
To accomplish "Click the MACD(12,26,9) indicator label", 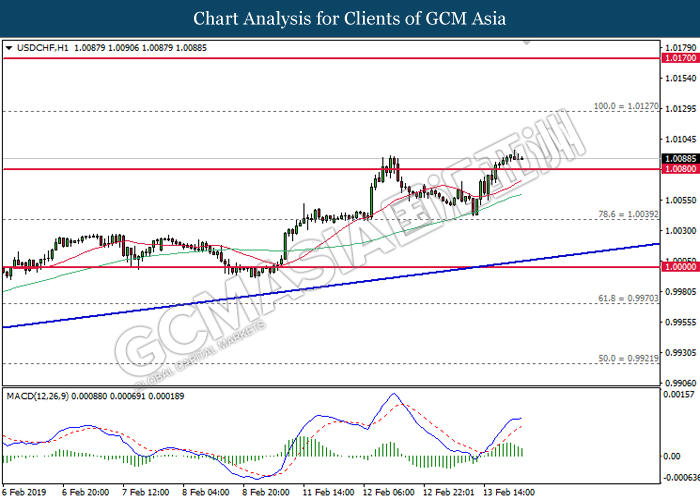I will tap(38, 396).
